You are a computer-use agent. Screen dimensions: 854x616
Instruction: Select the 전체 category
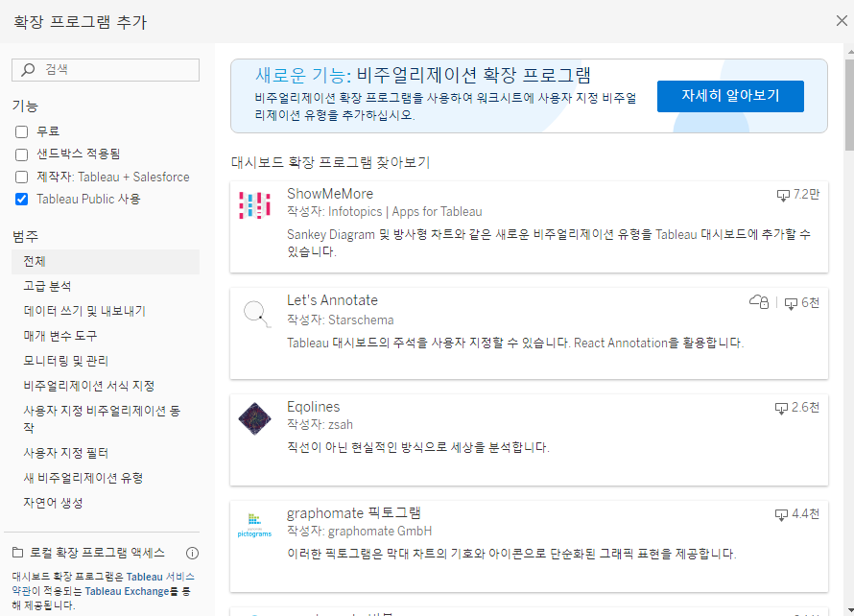pyautogui.click(x=106, y=261)
